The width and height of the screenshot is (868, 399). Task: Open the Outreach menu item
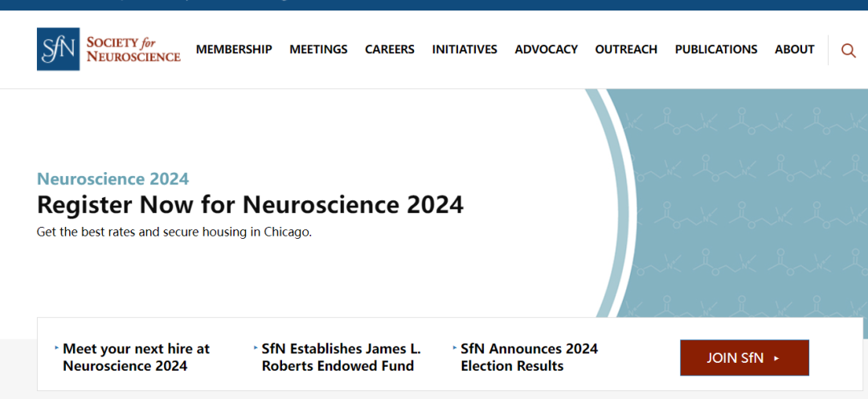pyautogui.click(x=626, y=49)
